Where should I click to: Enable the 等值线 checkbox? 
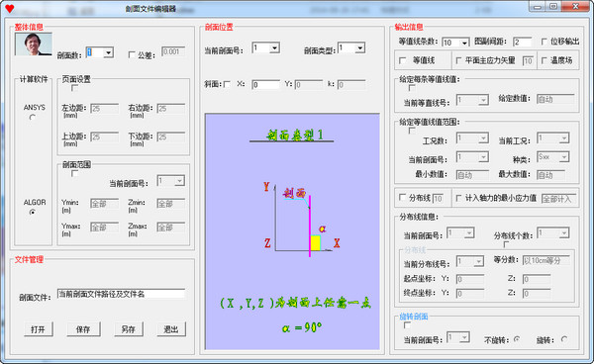tap(402, 60)
